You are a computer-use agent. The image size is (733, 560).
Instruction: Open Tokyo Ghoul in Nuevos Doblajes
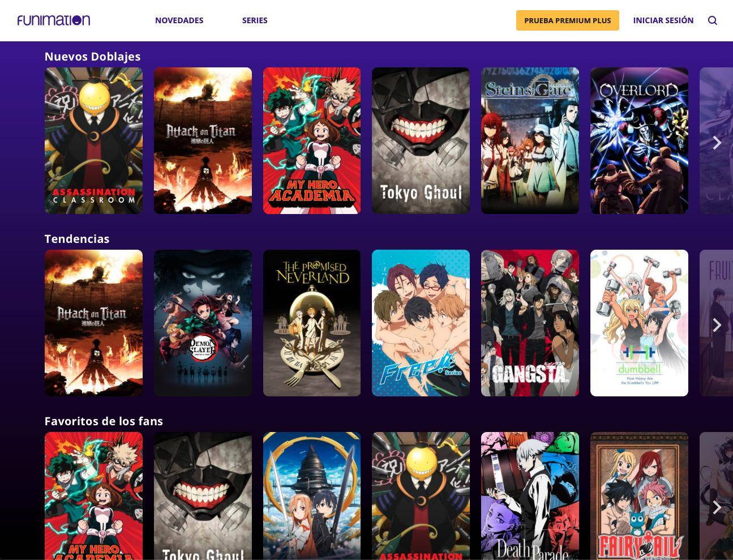[421, 140]
